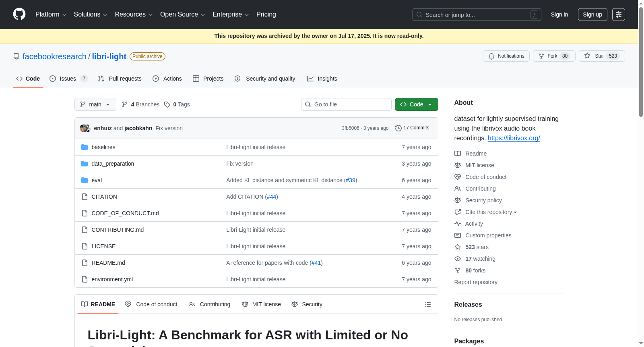Click the tag icon next to Tags
This screenshot has width=644, height=347.
[x=167, y=104]
